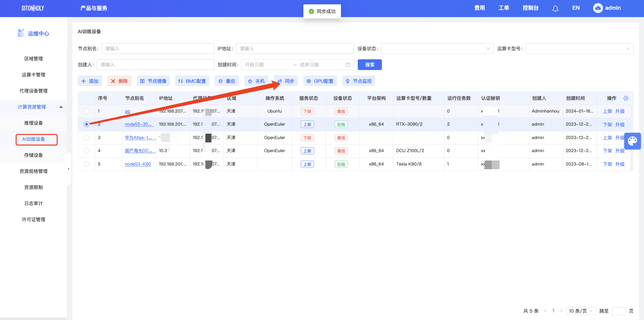The height and width of the screenshot is (320, 644).
Task: Open the gg node link
Action: click(128, 111)
